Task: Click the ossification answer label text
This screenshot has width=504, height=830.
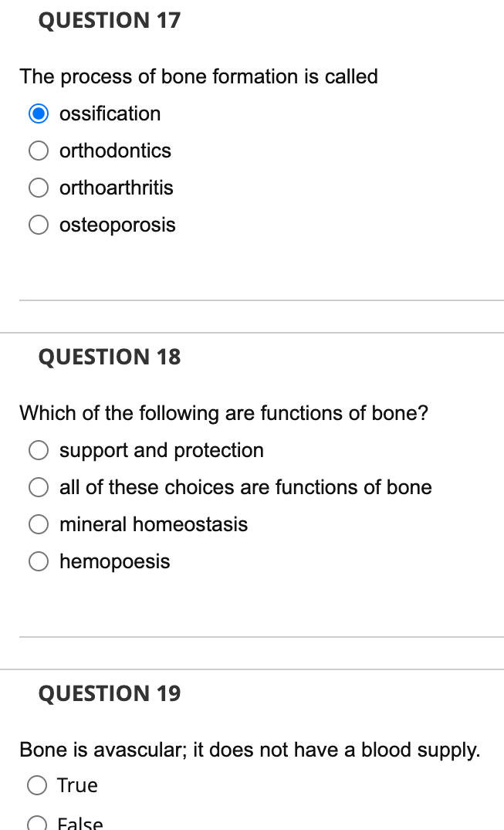Action: (x=110, y=113)
